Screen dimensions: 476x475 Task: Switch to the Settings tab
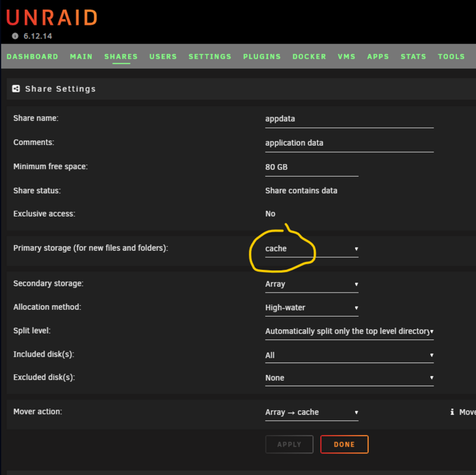click(210, 56)
